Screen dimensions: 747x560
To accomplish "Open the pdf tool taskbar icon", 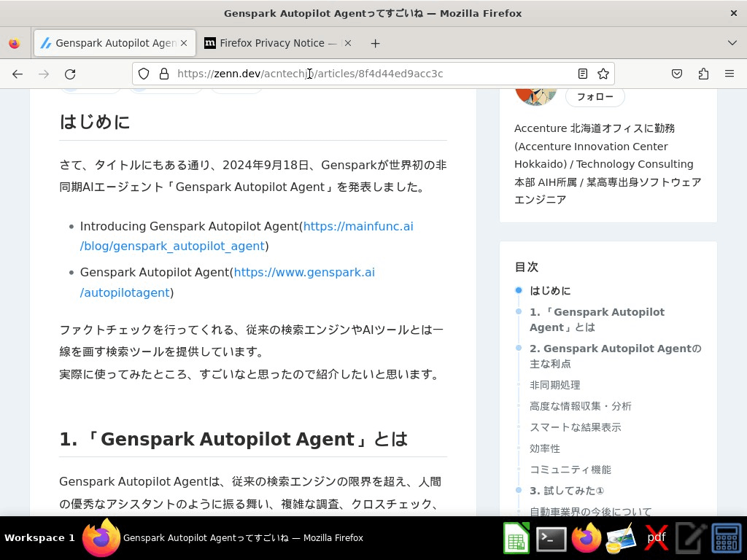I will 656,538.
